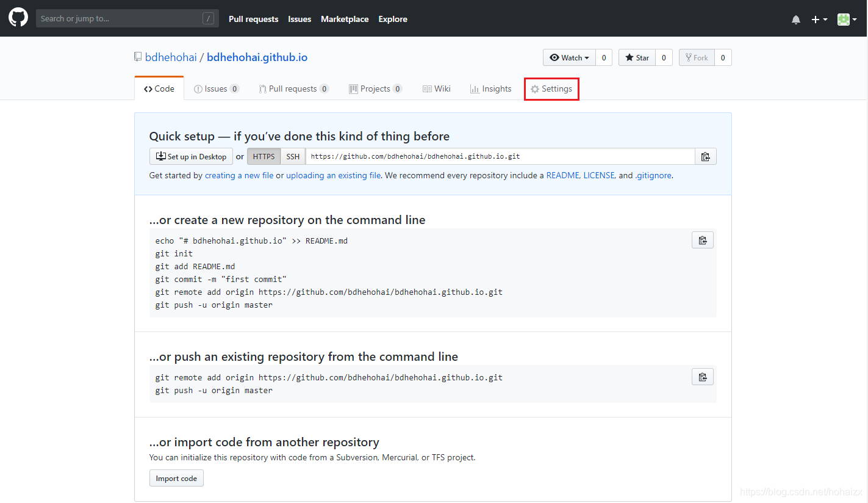This screenshot has width=868, height=503.
Task: Click the stargazers count next to Star
Action: coord(664,57)
